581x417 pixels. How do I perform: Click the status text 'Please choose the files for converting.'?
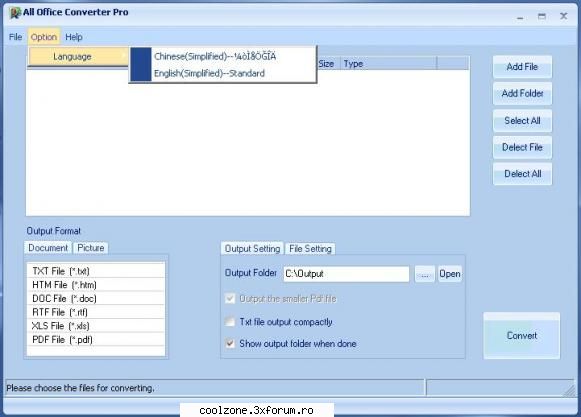[x=80, y=388]
